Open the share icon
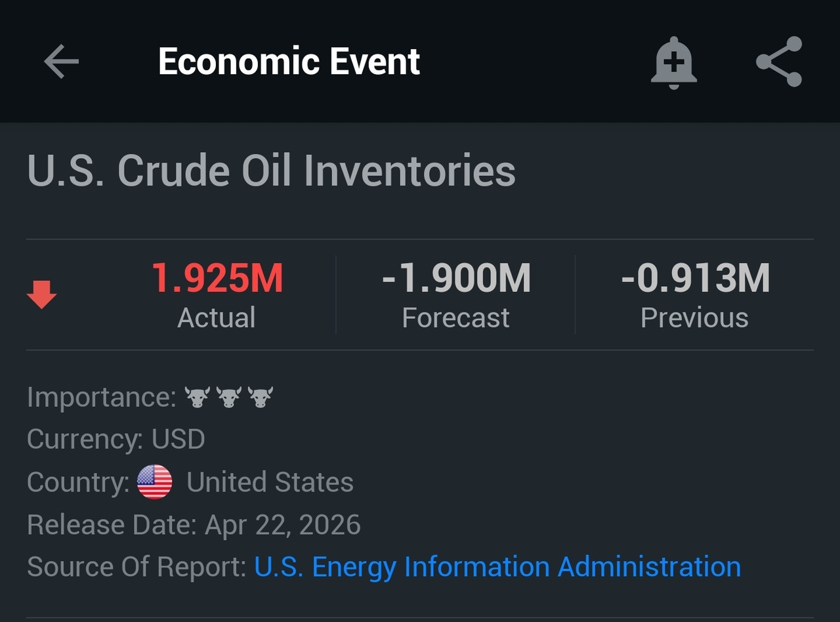This screenshot has height=622, width=840. click(779, 62)
